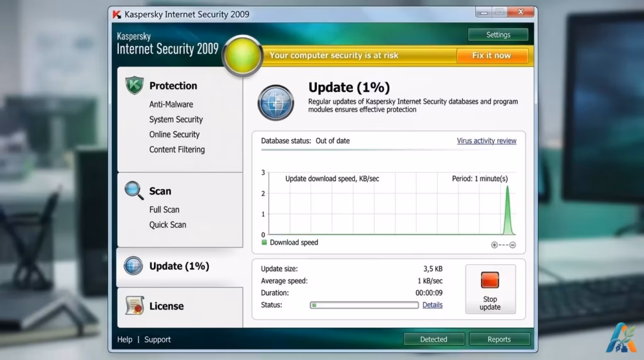Open Settings
This screenshot has width=644, height=360.
(498, 35)
